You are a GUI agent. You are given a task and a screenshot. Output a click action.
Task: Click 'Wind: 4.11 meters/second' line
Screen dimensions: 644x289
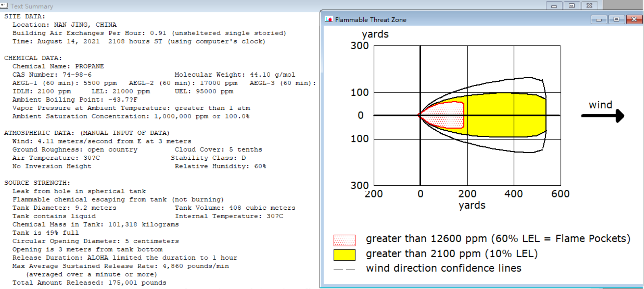coord(102,141)
